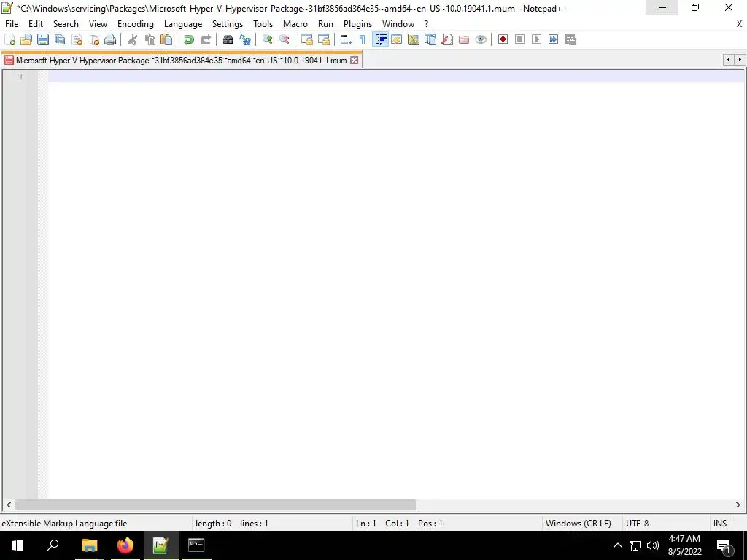
Task: Open the Macro menu
Action: [x=295, y=24]
